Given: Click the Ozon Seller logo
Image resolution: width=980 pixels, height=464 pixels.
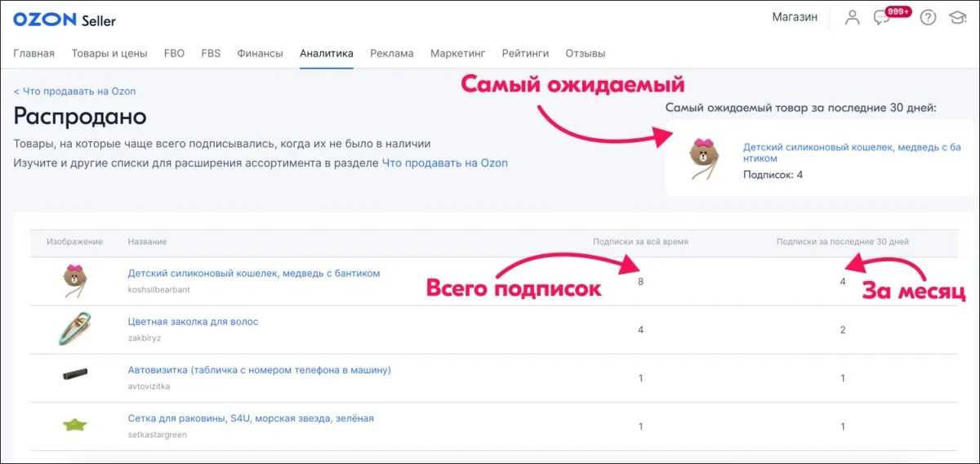Looking at the screenshot, I should pos(65,20).
